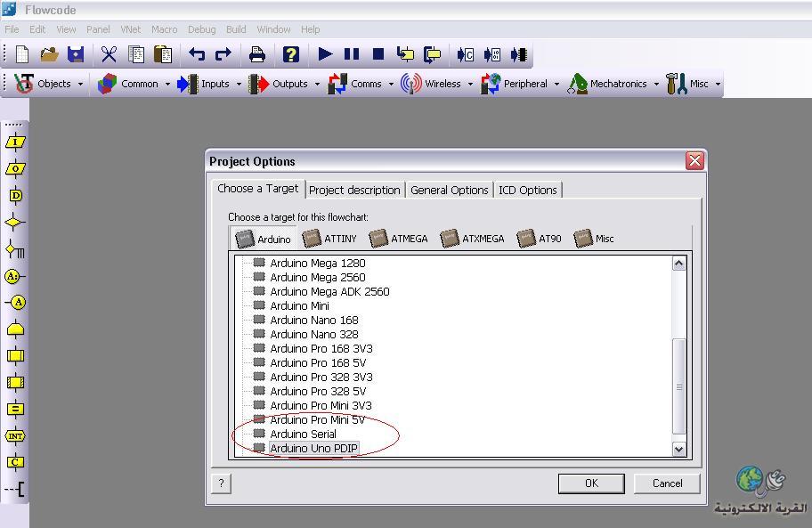Click the target list scroll down arrow
Viewport: 812px width, 528px height.
[x=679, y=449]
